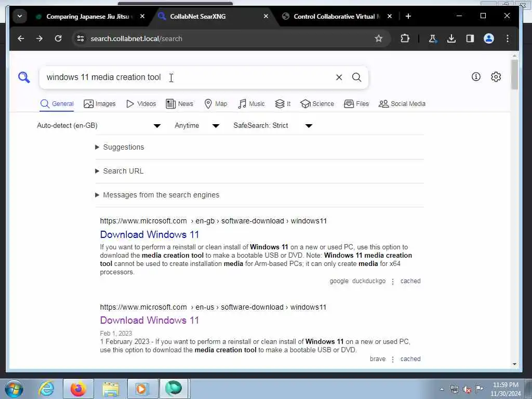This screenshot has height=399, width=532.
Task: Open Windows Explorer folder on taskbar
Action: (x=111, y=389)
